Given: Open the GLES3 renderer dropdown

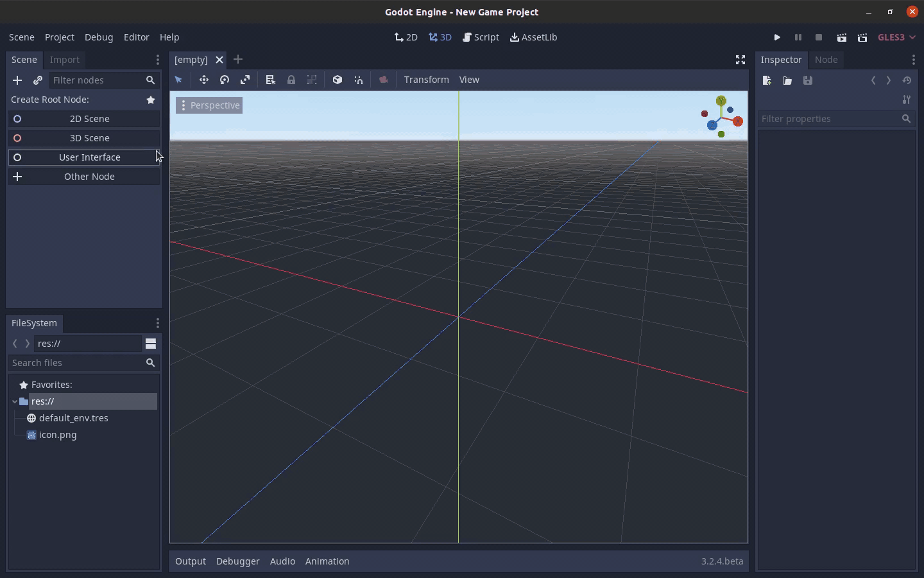Looking at the screenshot, I should pos(896,37).
